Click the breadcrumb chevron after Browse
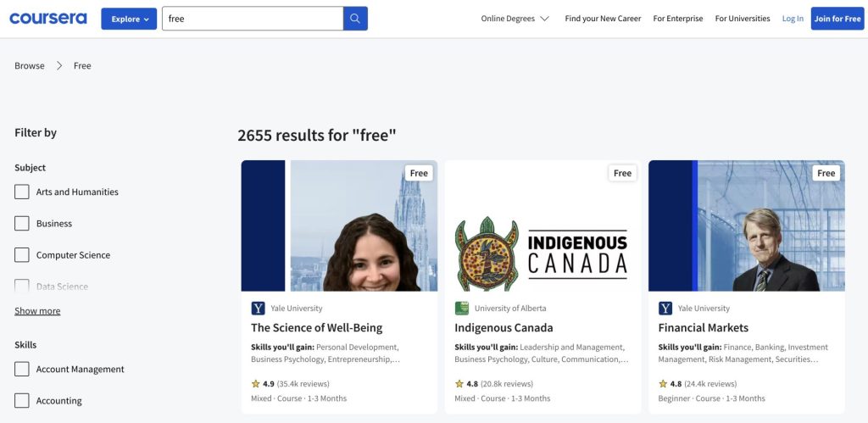The height and width of the screenshot is (423, 868). (x=60, y=66)
